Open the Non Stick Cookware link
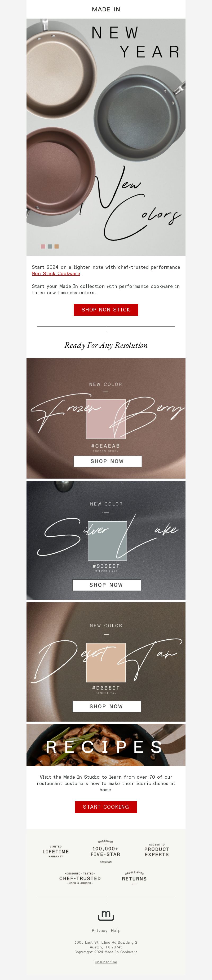212x980 pixels. 56,274
